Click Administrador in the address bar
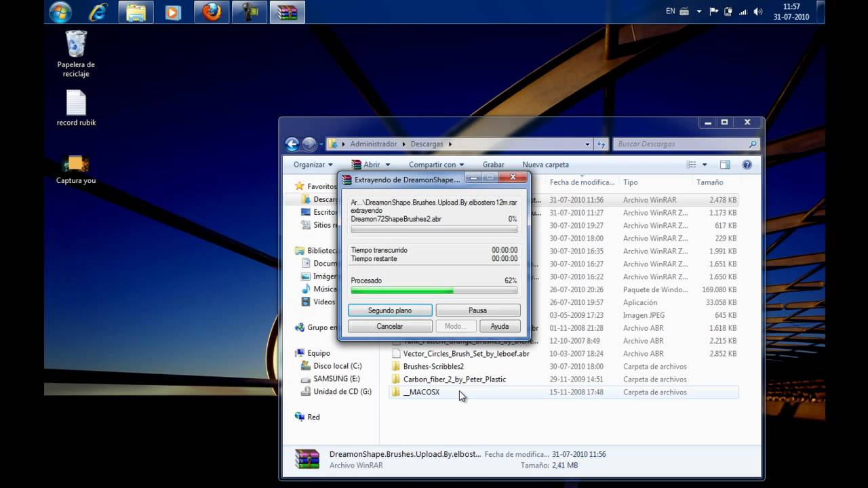The height and width of the screenshot is (488, 868). [x=373, y=144]
